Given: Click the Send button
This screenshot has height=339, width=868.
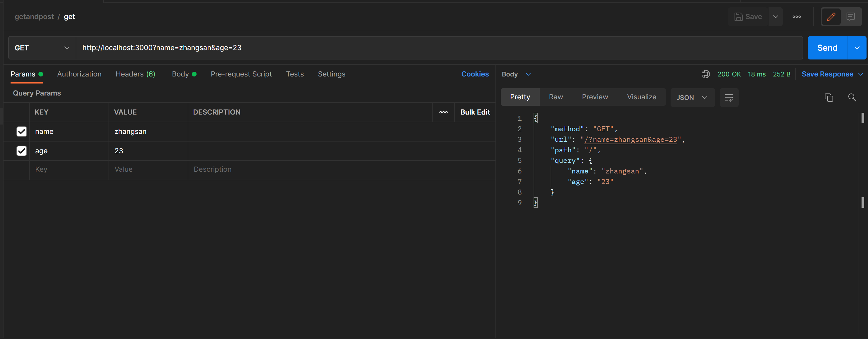Looking at the screenshot, I should click(827, 48).
